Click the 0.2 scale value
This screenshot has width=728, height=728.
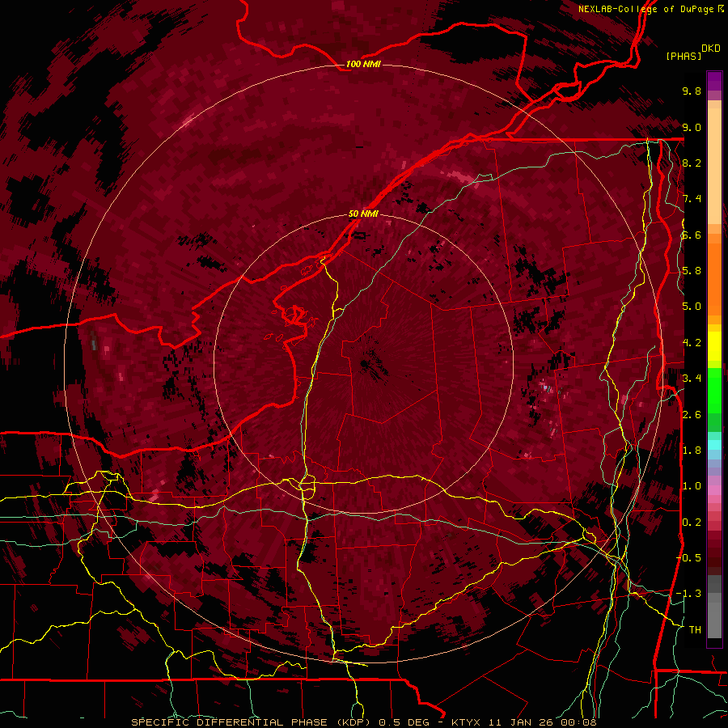pyautogui.click(x=692, y=523)
